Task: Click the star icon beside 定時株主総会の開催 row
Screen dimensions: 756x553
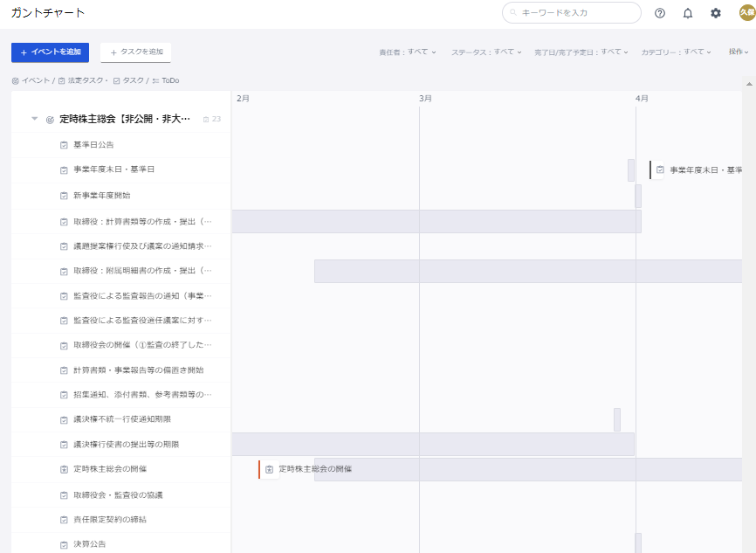Action: [64, 469]
